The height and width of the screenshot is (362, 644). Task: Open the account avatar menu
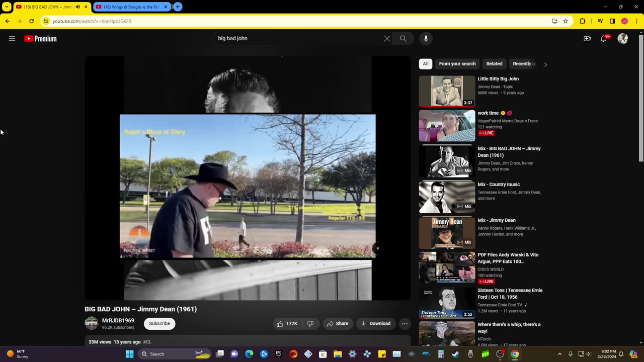click(x=623, y=39)
